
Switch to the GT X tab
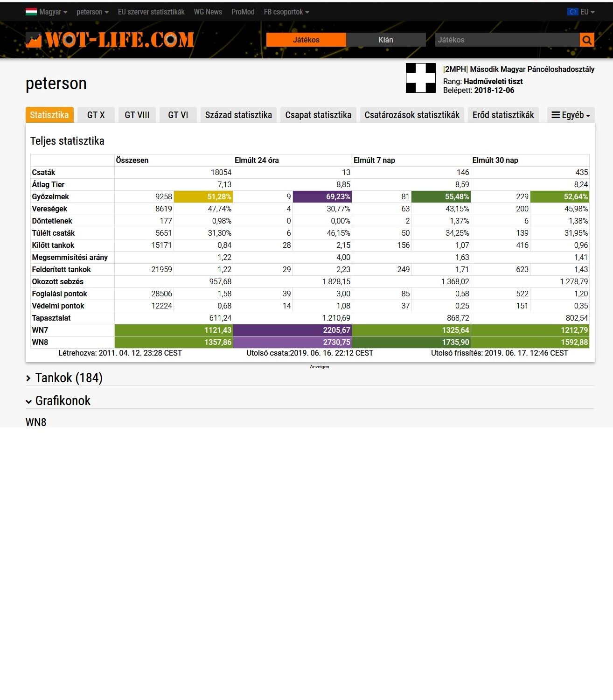pos(96,115)
